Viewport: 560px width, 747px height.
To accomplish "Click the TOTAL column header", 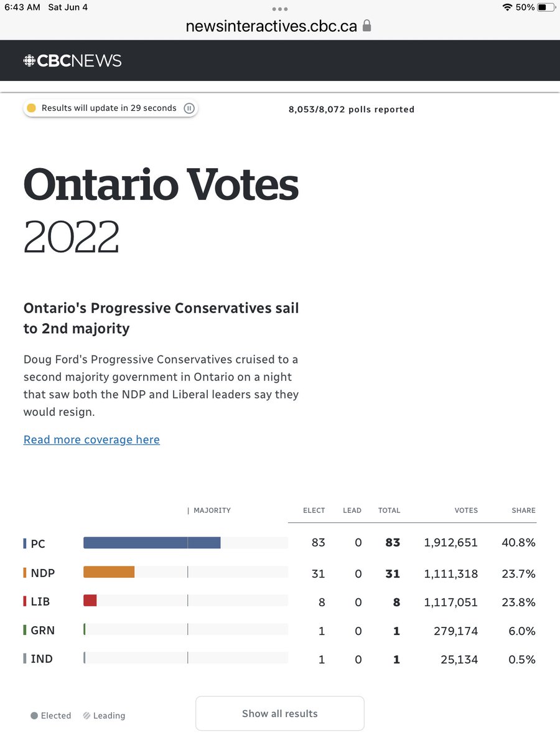I will (x=389, y=510).
